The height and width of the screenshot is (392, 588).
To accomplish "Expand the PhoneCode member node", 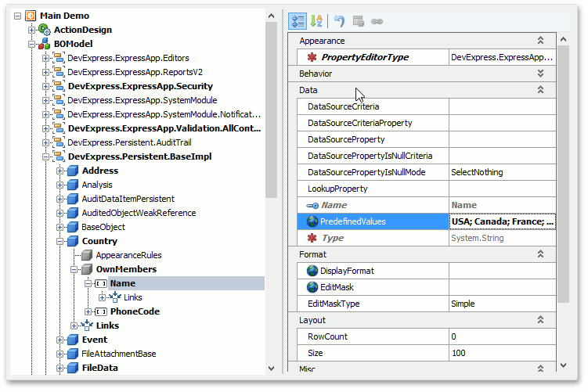I will [x=88, y=312].
